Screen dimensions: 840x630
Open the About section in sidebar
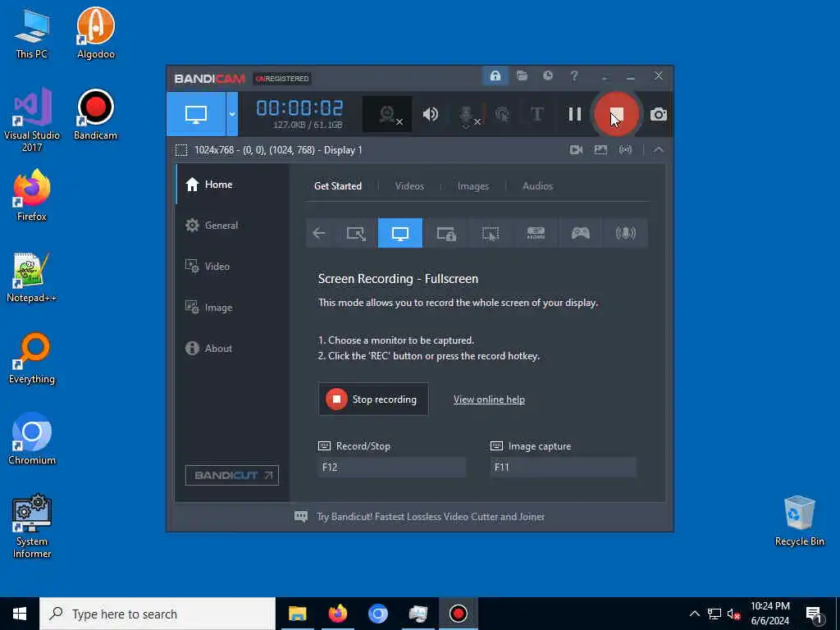232,348
